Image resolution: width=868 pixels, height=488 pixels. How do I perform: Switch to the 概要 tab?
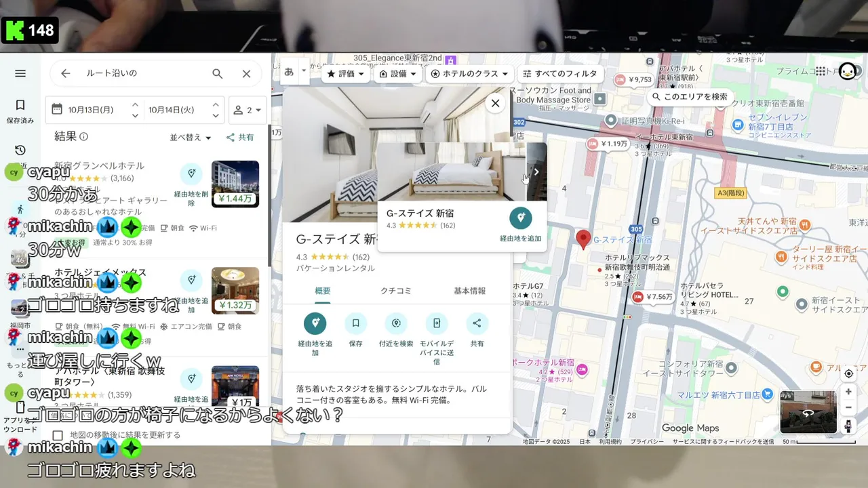pyautogui.click(x=323, y=291)
